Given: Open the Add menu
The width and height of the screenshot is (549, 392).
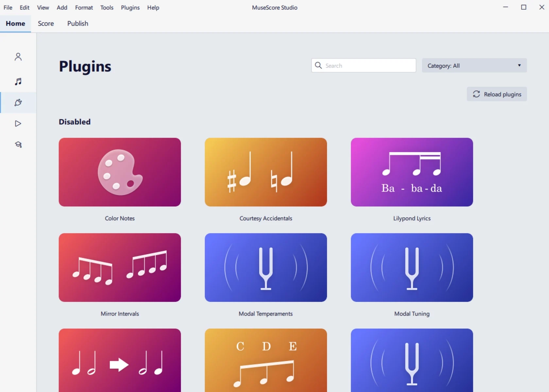Looking at the screenshot, I should point(62,8).
